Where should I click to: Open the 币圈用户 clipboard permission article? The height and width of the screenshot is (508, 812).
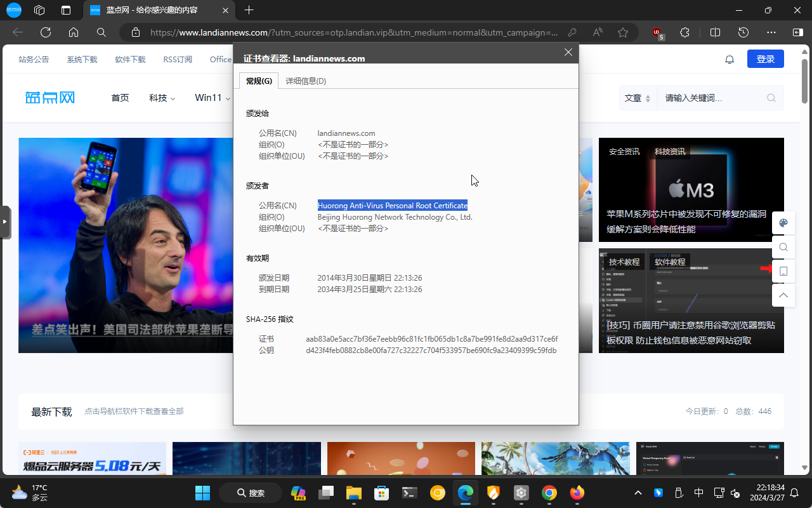click(x=691, y=333)
